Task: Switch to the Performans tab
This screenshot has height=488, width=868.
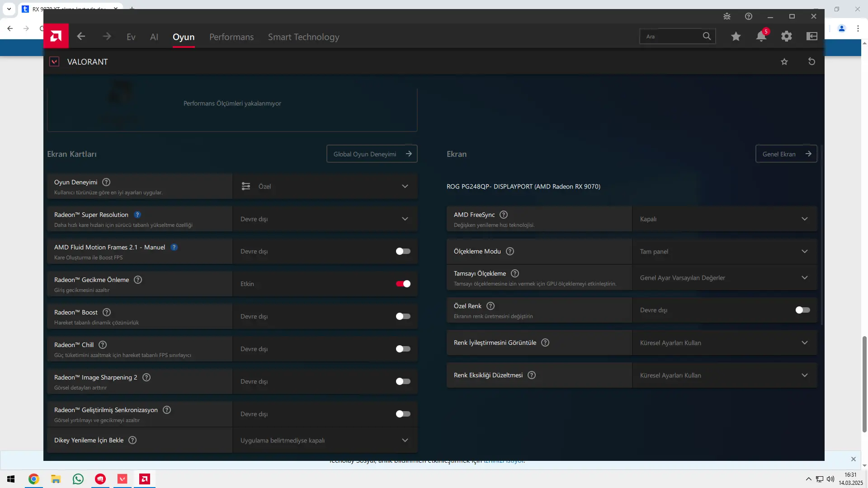Action: coord(231,37)
